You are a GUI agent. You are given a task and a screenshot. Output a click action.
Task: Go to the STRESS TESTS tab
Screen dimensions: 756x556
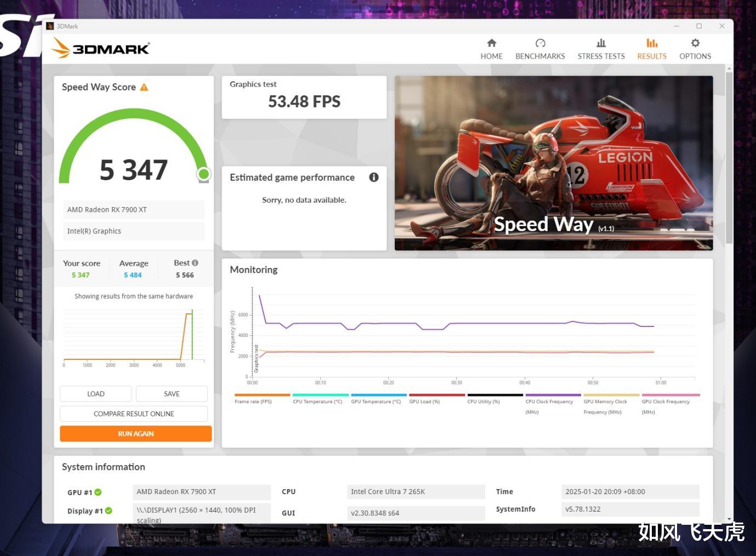pos(601,49)
